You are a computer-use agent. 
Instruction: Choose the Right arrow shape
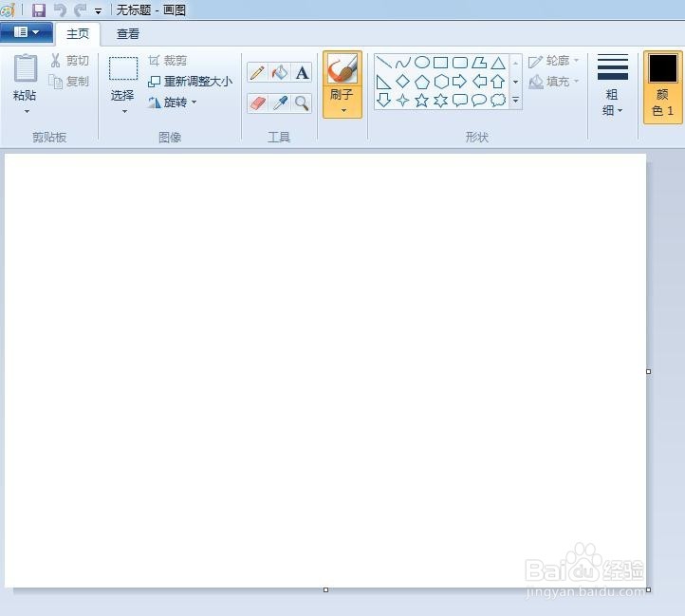pyautogui.click(x=460, y=82)
